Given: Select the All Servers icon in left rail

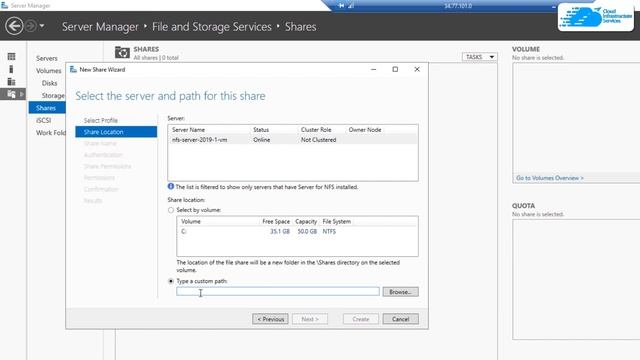Looking at the screenshot, I should tap(11, 82).
